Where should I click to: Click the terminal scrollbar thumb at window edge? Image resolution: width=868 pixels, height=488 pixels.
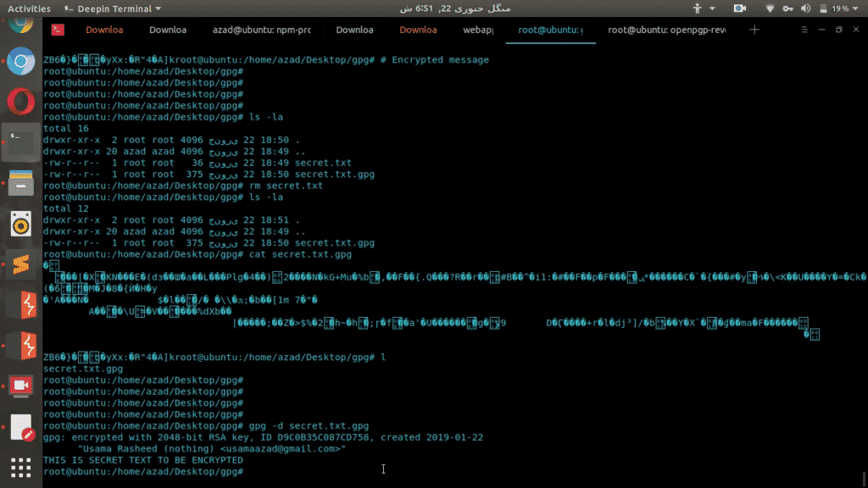click(x=864, y=479)
